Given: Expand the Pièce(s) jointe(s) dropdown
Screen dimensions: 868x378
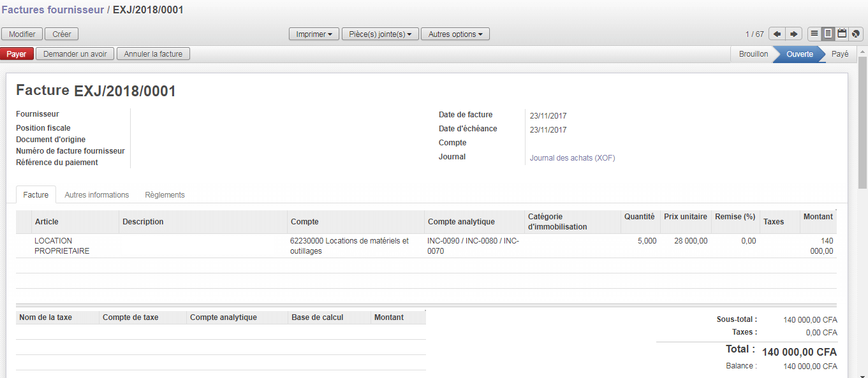Looking at the screenshot, I should (379, 34).
